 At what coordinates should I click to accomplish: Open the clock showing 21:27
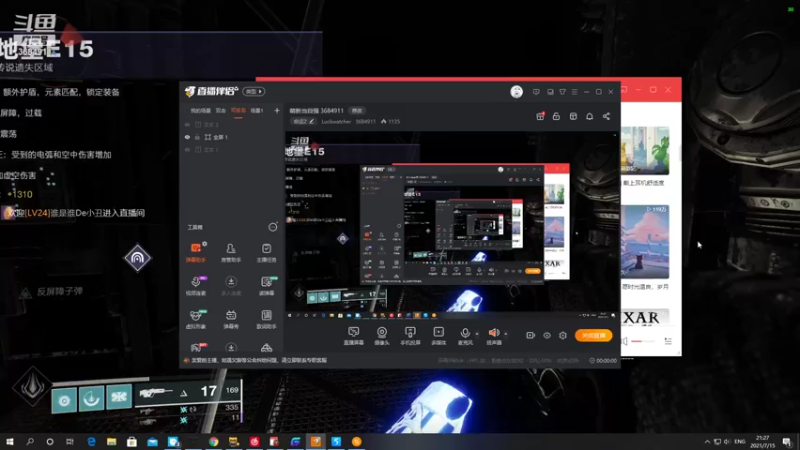click(762, 442)
